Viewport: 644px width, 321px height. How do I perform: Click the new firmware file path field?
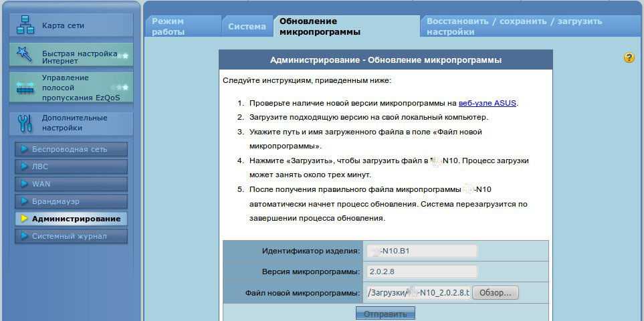[x=417, y=292]
